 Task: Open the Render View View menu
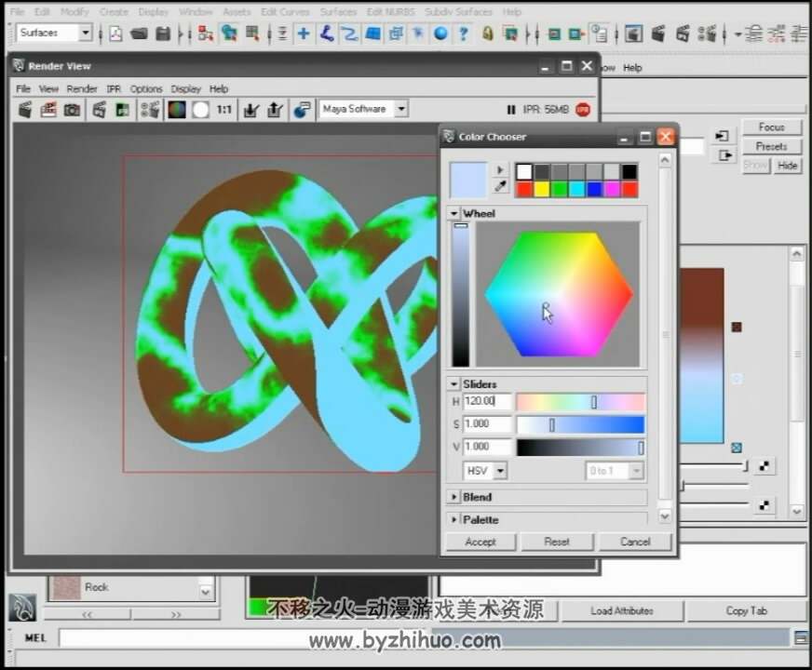tap(48, 89)
